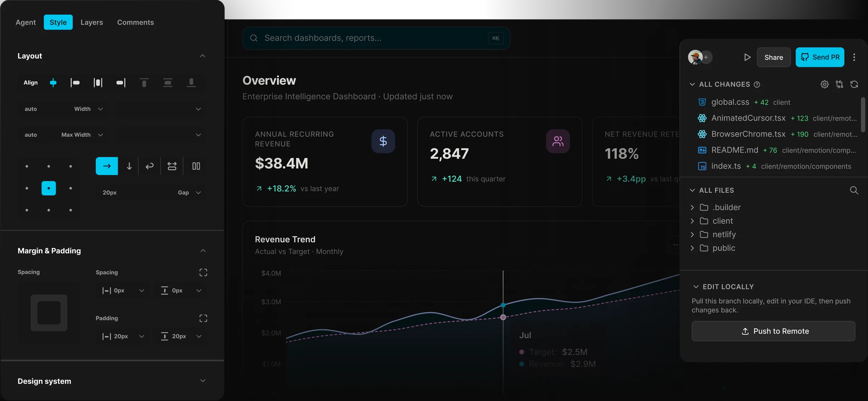
Task: Click the Markdown icon beside README.md
Action: pyautogui.click(x=702, y=150)
